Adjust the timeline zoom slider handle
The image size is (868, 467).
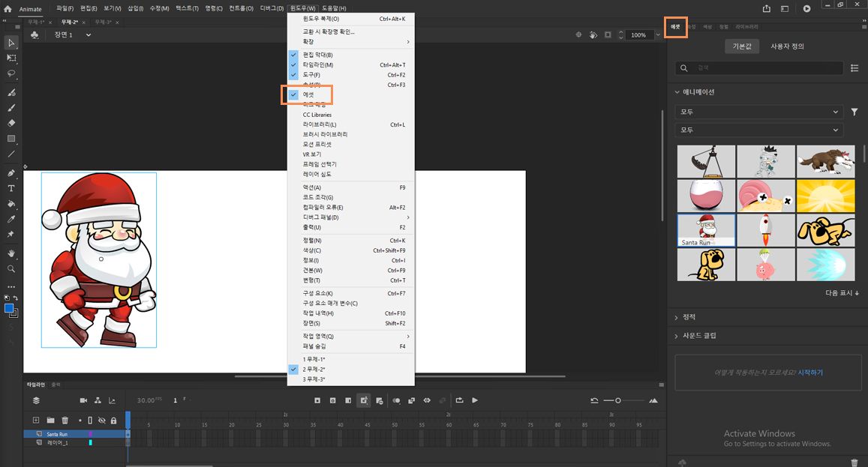(x=617, y=400)
